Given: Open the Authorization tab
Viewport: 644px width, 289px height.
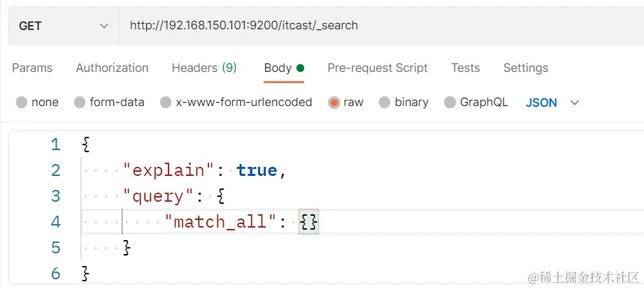Looking at the screenshot, I should point(112,68).
